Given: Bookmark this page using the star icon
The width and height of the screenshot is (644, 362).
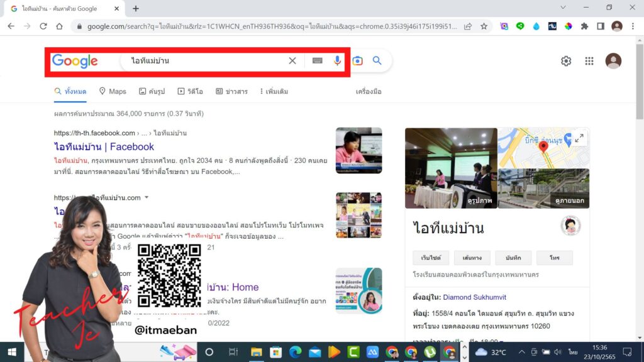Looking at the screenshot, I should (x=484, y=25).
